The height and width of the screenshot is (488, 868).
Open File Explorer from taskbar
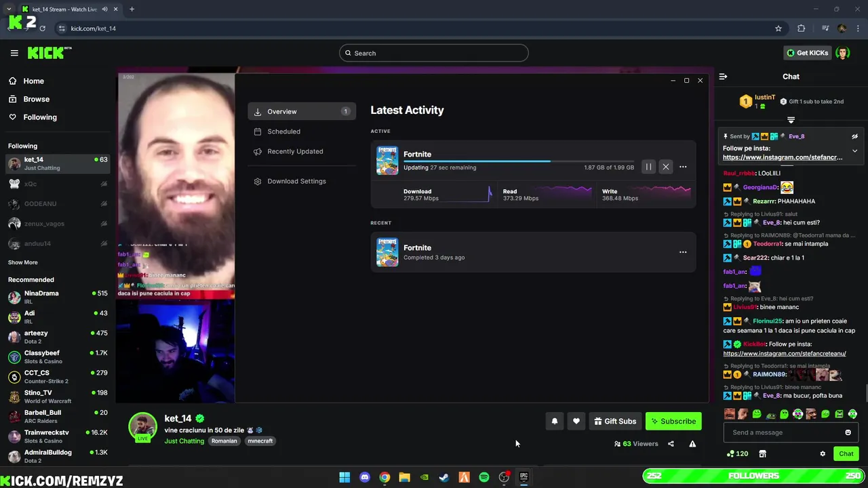click(x=405, y=477)
